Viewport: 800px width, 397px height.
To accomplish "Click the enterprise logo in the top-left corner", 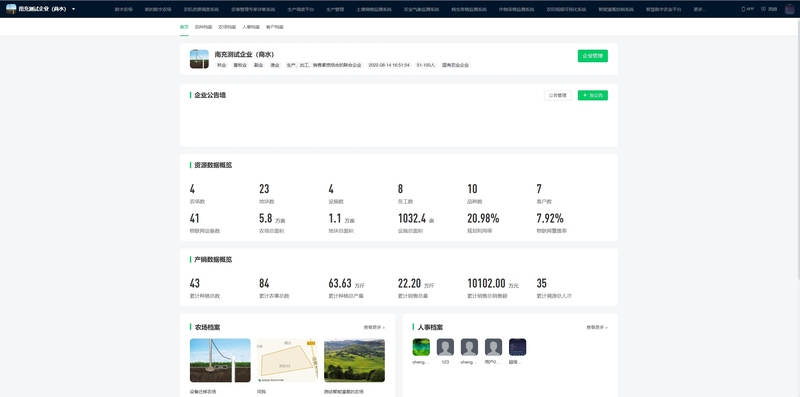I will tap(11, 9).
